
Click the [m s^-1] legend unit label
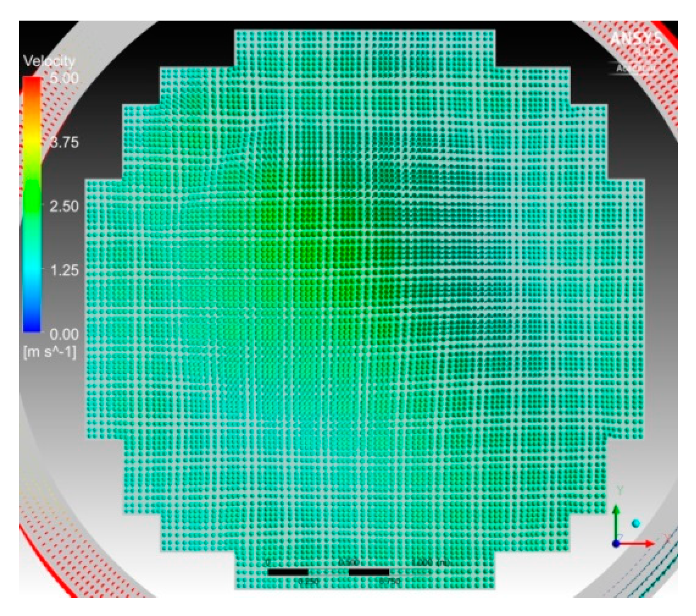[x=50, y=352]
